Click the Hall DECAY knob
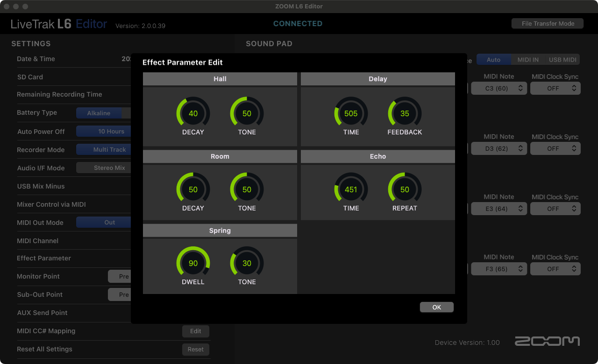Image resolution: width=598 pixels, height=364 pixels. pyautogui.click(x=193, y=113)
